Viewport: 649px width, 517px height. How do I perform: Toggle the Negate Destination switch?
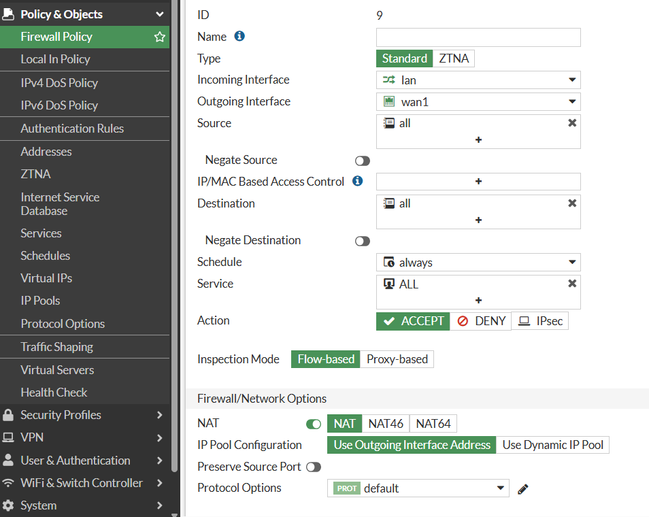pyautogui.click(x=362, y=241)
